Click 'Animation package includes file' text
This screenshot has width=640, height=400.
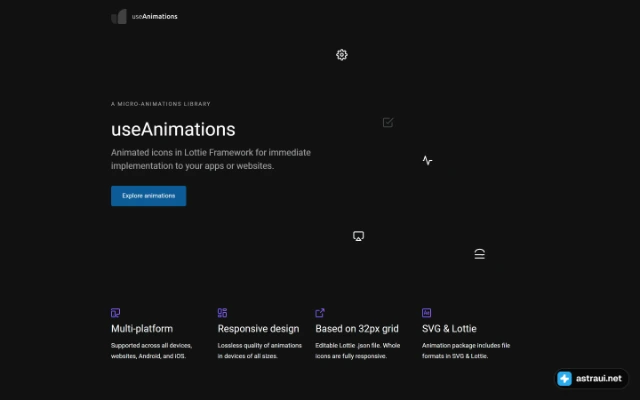pos(466,351)
